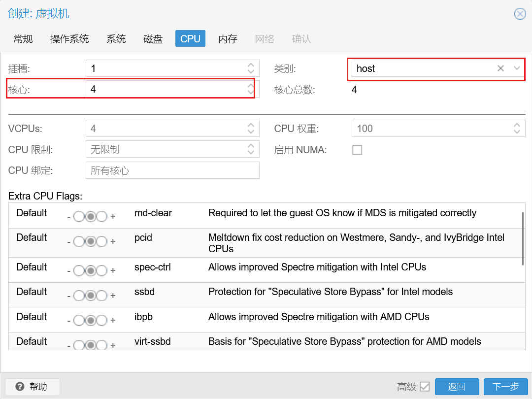532x399 pixels.
Task: Turn spec-ctrl flag off (left radio)
Action: 79,271
